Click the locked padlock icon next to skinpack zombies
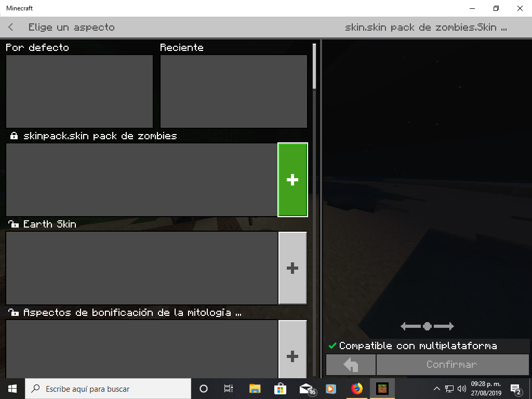 [x=14, y=136]
